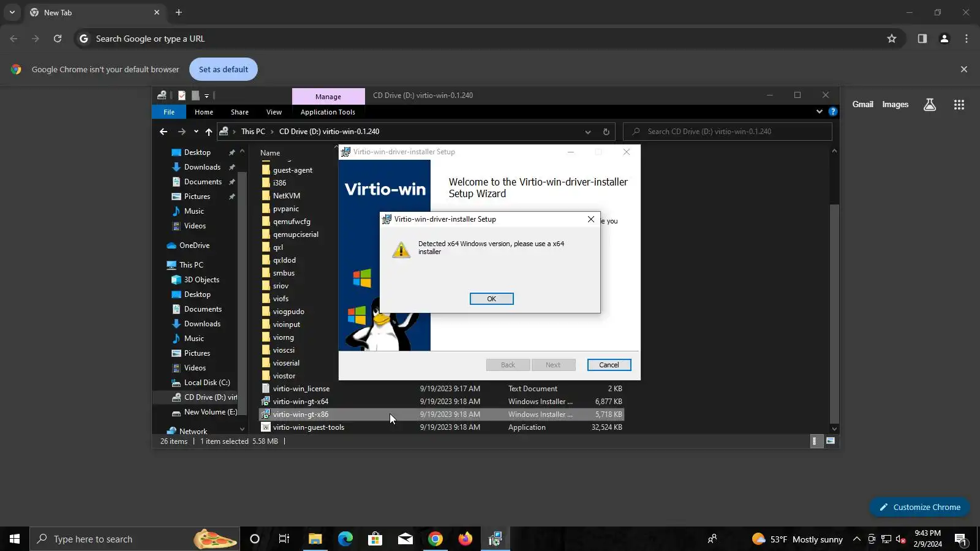Click Cancel in the Setup Wizard window
This screenshot has height=551, width=980.
point(609,365)
